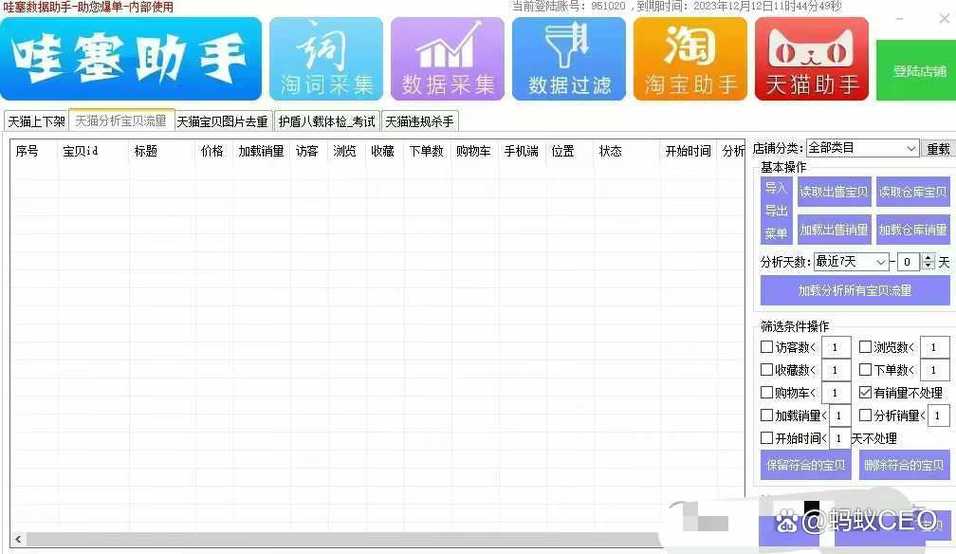Click the 读取出售宝贝 button
The width and height of the screenshot is (956, 554).
pyautogui.click(x=833, y=192)
